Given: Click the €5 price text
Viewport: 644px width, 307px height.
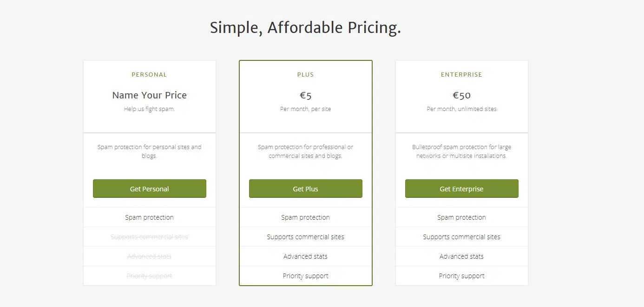Looking at the screenshot, I should coord(305,96).
